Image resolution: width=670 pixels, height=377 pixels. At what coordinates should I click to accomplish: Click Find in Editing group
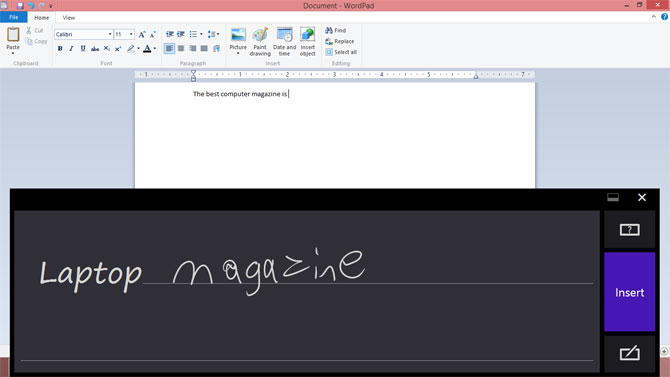click(336, 30)
